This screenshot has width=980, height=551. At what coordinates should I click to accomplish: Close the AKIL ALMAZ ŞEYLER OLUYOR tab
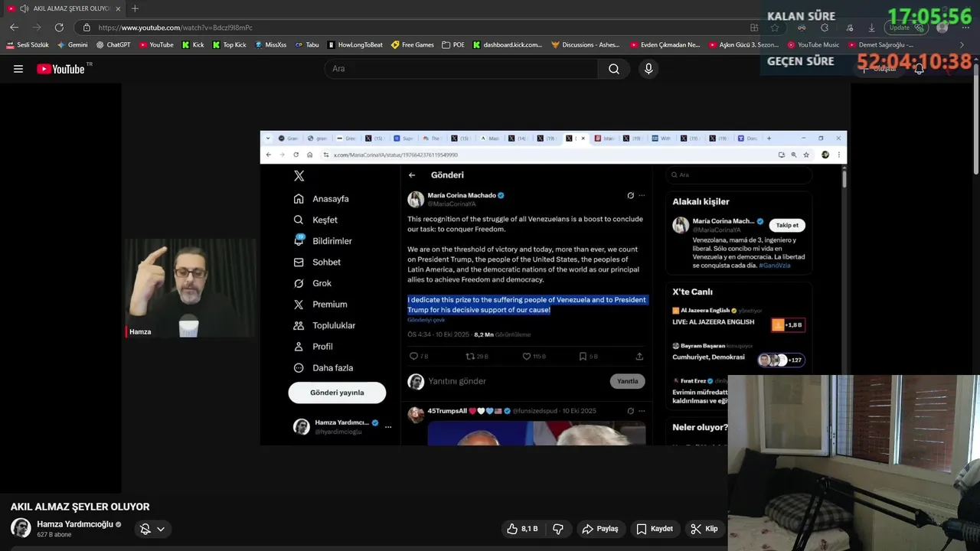118,8
